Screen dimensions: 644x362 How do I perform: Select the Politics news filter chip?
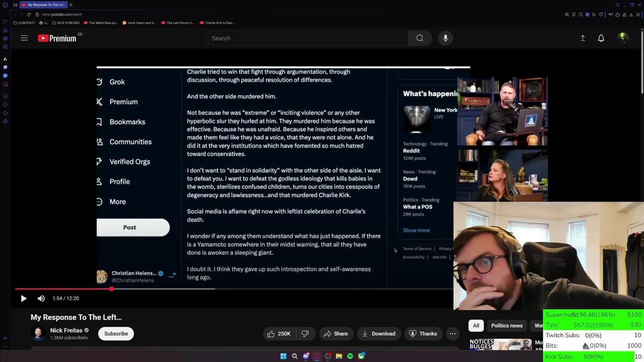(507, 325)
